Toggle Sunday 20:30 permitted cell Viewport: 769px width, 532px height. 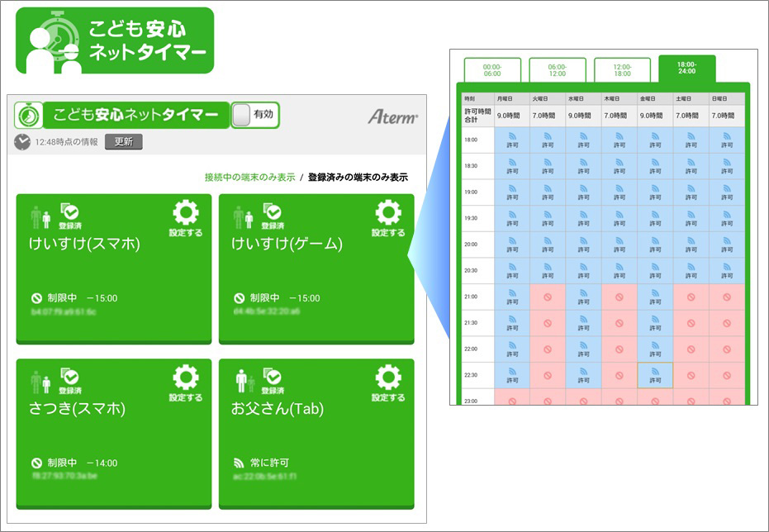pos(727,271)
